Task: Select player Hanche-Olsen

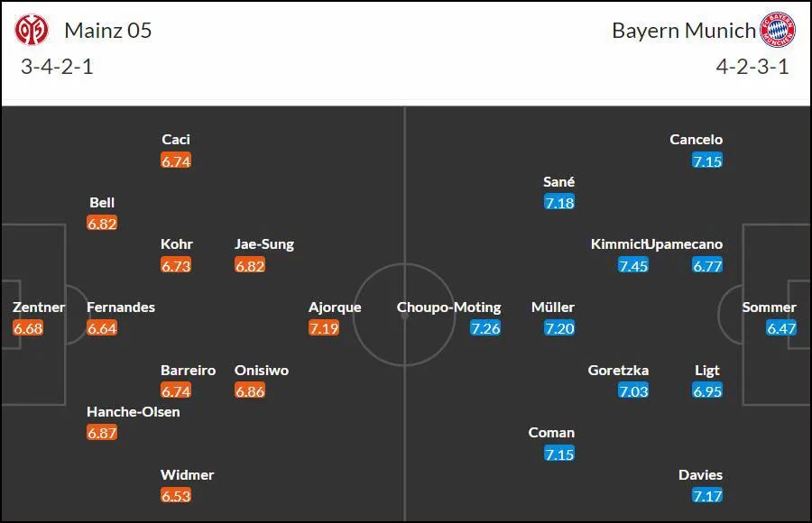Action: point(134,412)
